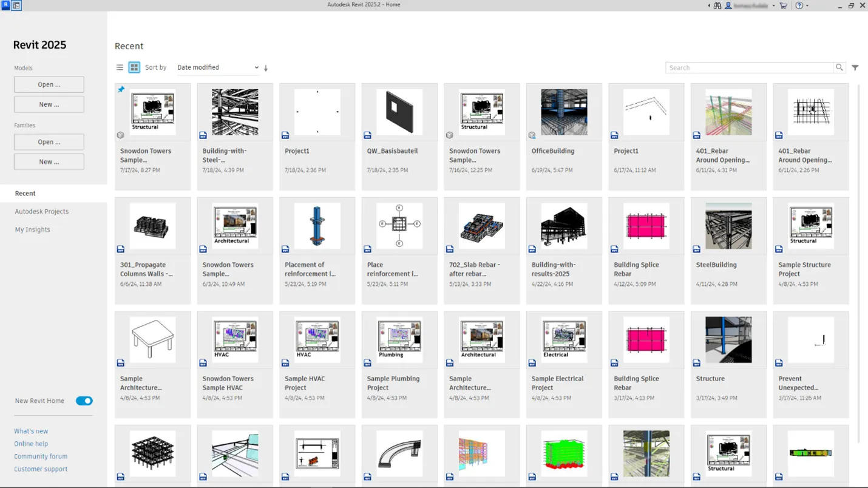Open the Community forum link

(41, 456)
